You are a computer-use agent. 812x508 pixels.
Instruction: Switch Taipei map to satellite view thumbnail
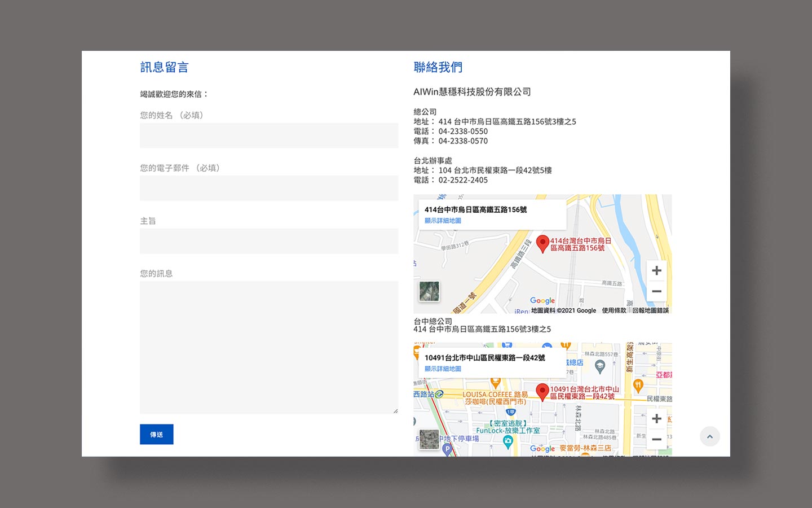pos(429,439)
